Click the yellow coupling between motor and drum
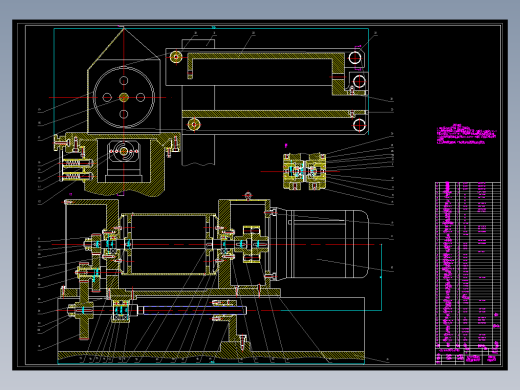Screen dimensions: 520x390 [251, 244]
